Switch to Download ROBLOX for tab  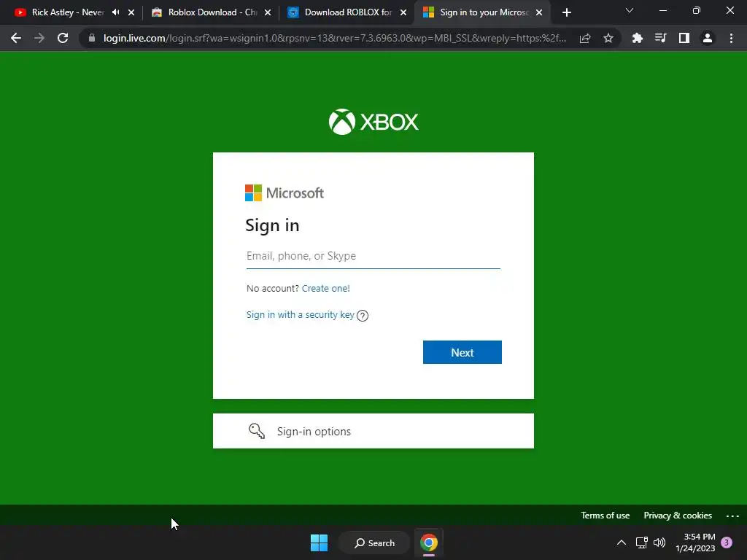348,12
